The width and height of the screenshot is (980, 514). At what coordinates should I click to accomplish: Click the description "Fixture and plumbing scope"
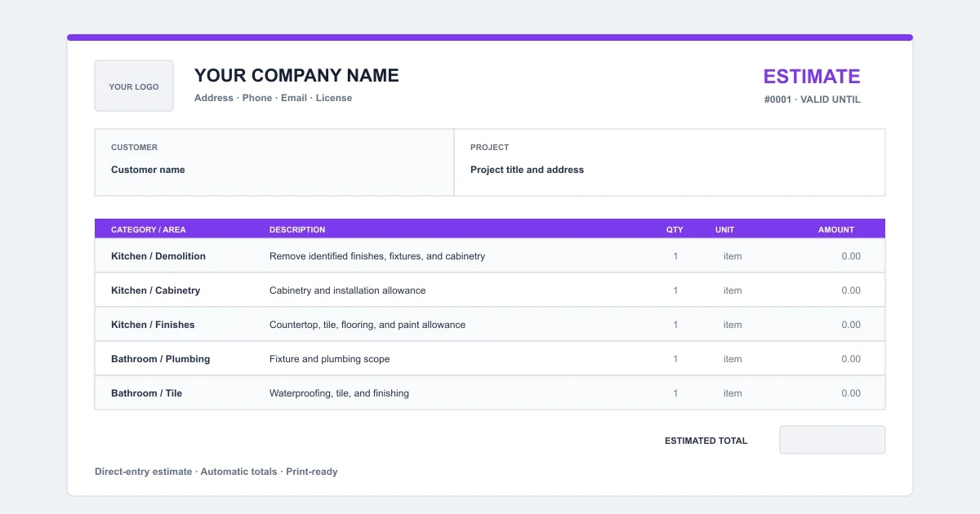point(330,359)
